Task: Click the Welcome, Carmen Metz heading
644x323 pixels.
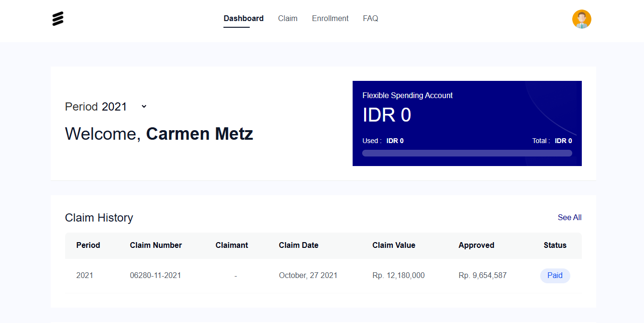Action: click(159, 134)
